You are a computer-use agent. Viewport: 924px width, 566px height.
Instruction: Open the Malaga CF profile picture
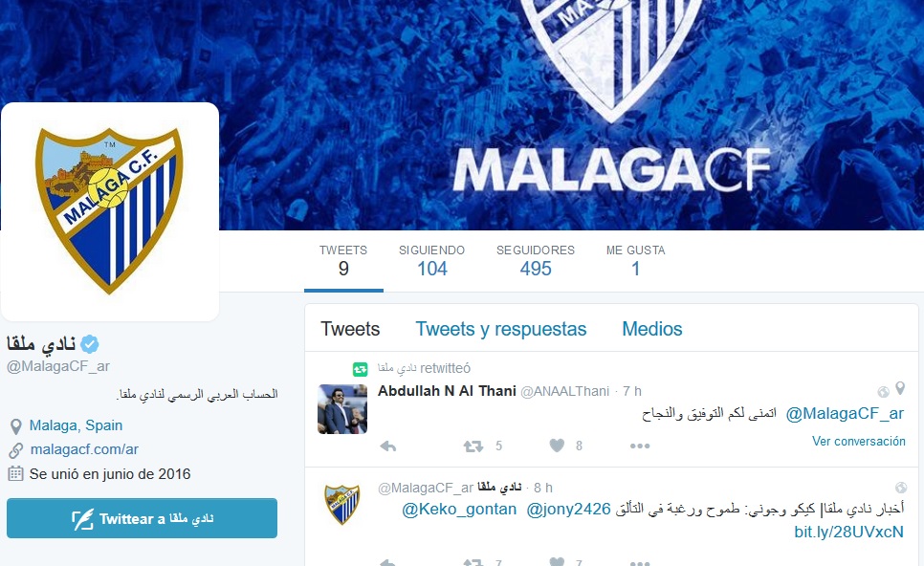(x=110, y=212)
